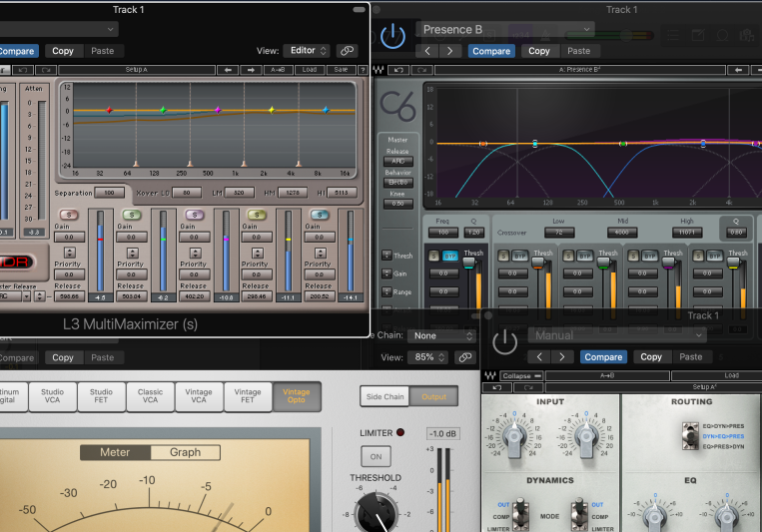This screenshot has width=762, height=532.
Task: Click the Collapse button
Action: pyautogui.click(x=521, y=375)
